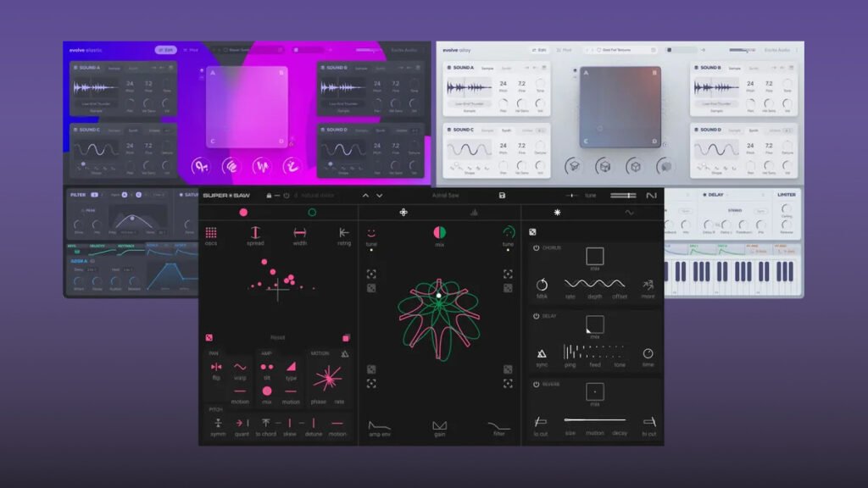The width and height of the screenshot is (868, 488).
Task: Click the reverb mix square pad
Action: coord(594,391)
